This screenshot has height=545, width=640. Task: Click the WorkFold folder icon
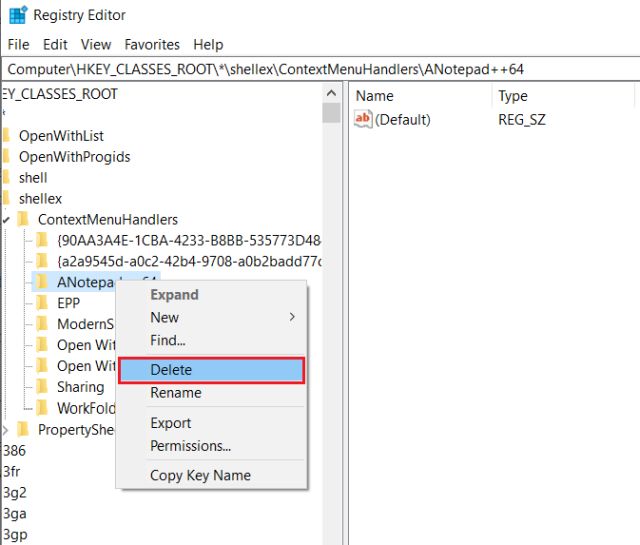click(x=42, y=407)
